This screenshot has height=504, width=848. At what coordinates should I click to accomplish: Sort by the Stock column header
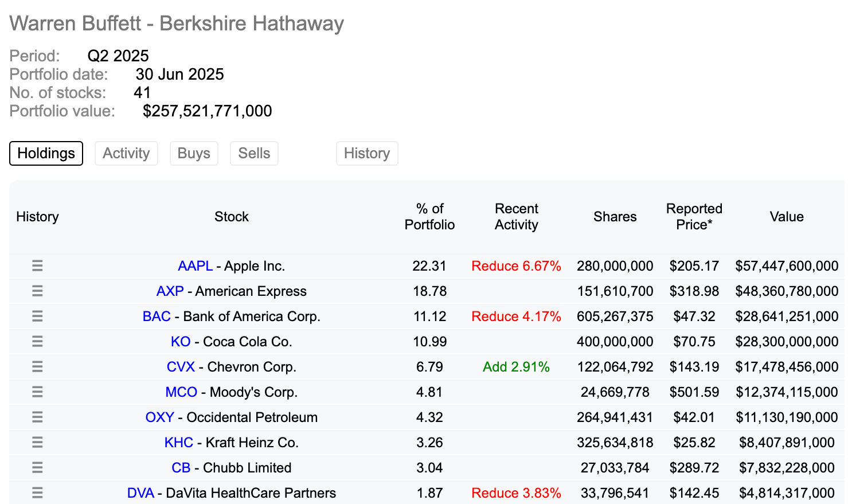click(x=232, y=217)
